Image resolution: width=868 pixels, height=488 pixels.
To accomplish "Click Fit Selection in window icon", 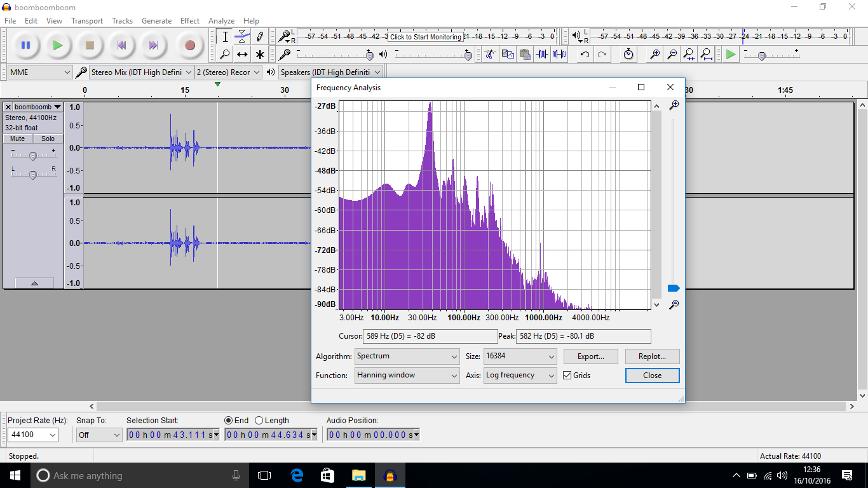I will click(x=689, y=54).
